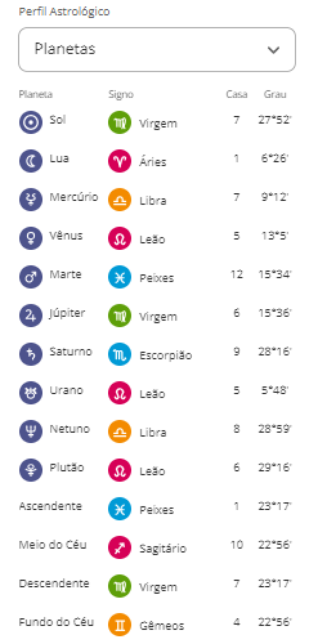Select the Mercúrio planet icon
The image size is (318, 644).
tap(31, 199)
